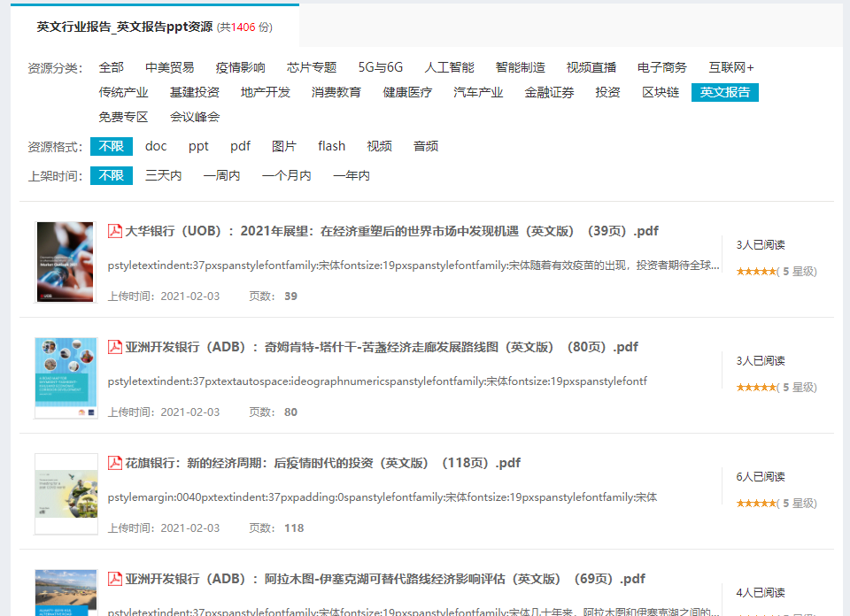The image size is (850, 616).
Task: Click 页数: 118 on the 花旗银行 row
Action: click(x=276, y=528)
